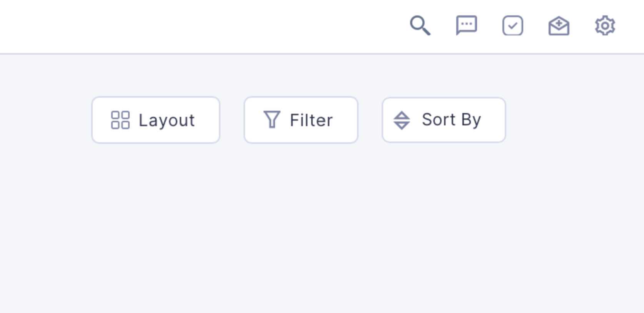Click the blank white header left of search

(x=200, y=26)
